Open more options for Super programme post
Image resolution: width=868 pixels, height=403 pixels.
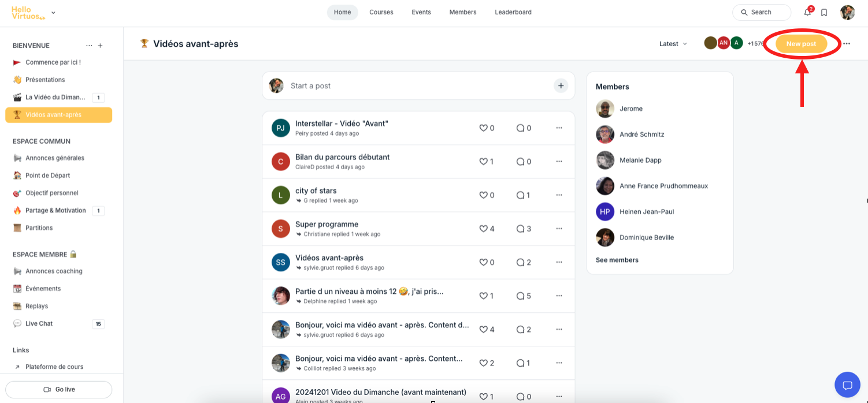pyautogui.click(x=559, y=229)
